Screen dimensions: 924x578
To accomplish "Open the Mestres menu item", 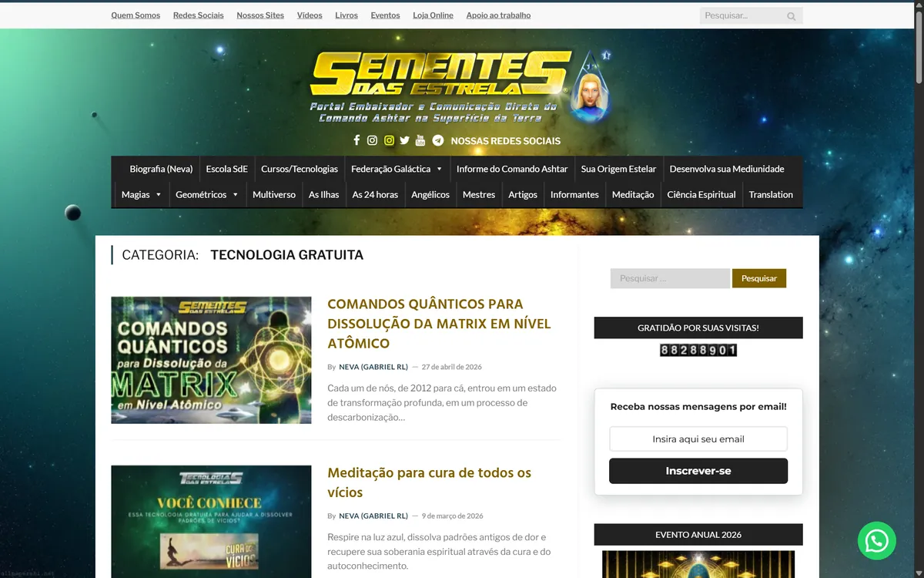I will point(479,195).
